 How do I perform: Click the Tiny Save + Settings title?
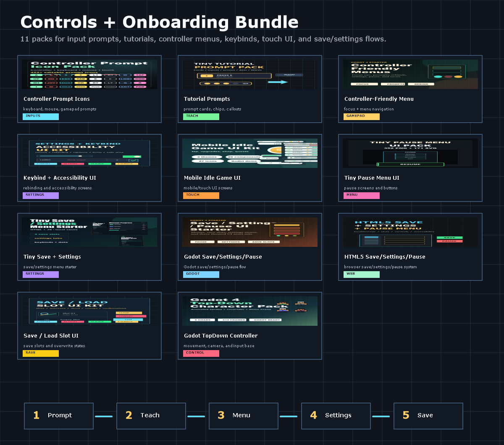click(x=52, y=257)
